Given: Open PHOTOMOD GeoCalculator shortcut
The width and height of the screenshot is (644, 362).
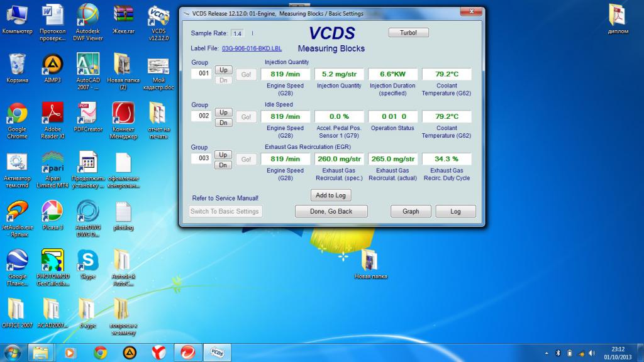Looking at the screenshot, I should click(x=53, y=268).
